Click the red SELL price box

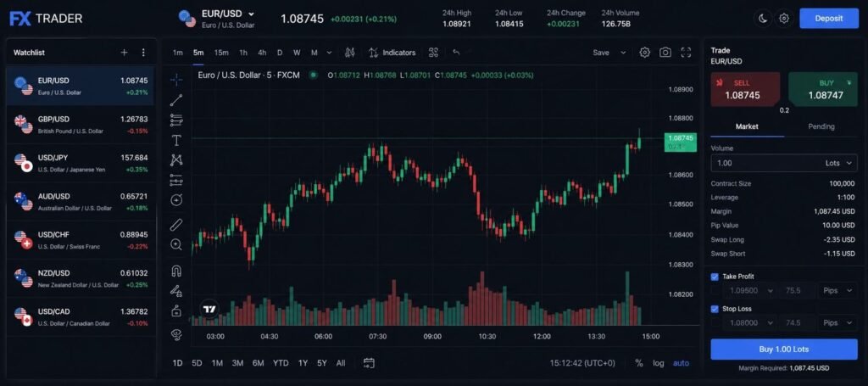coord(744,89)
